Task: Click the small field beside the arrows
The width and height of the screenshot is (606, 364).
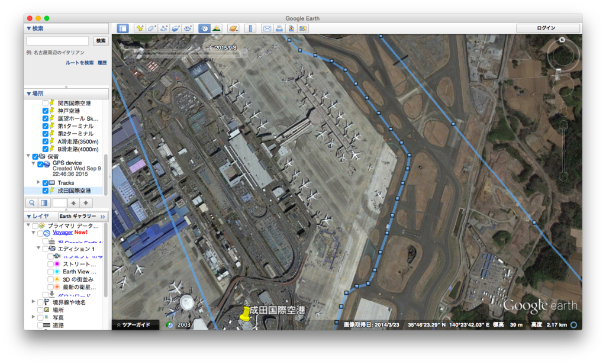Action: (x=60, y=203)
